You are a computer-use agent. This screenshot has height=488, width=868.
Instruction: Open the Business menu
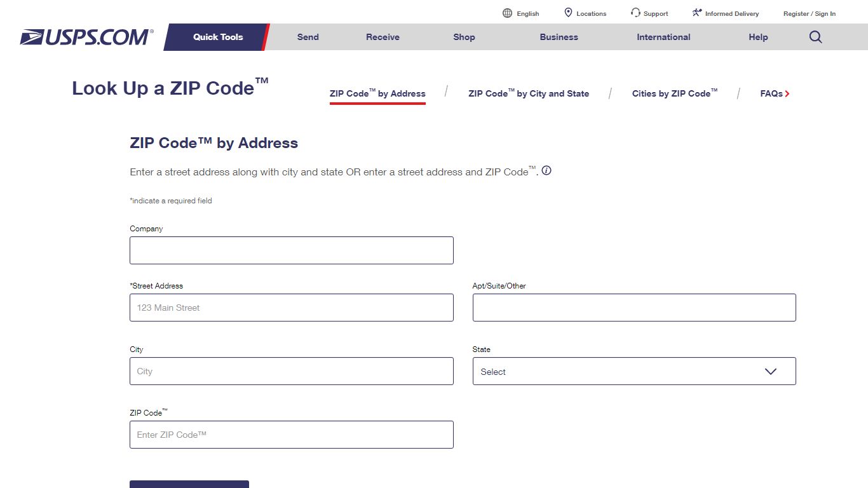click(x=559, y=37)
